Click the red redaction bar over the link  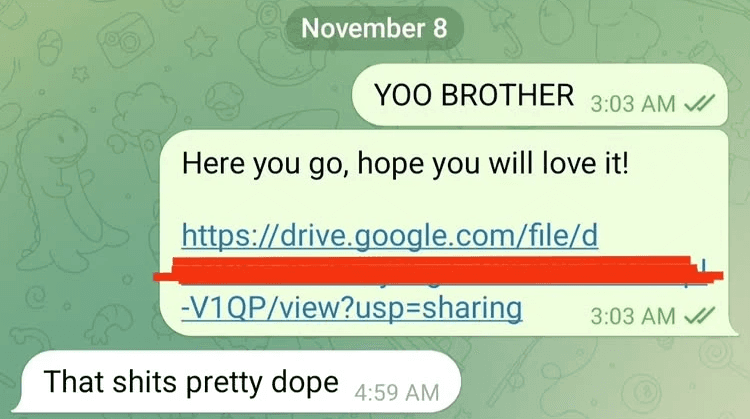438,270
